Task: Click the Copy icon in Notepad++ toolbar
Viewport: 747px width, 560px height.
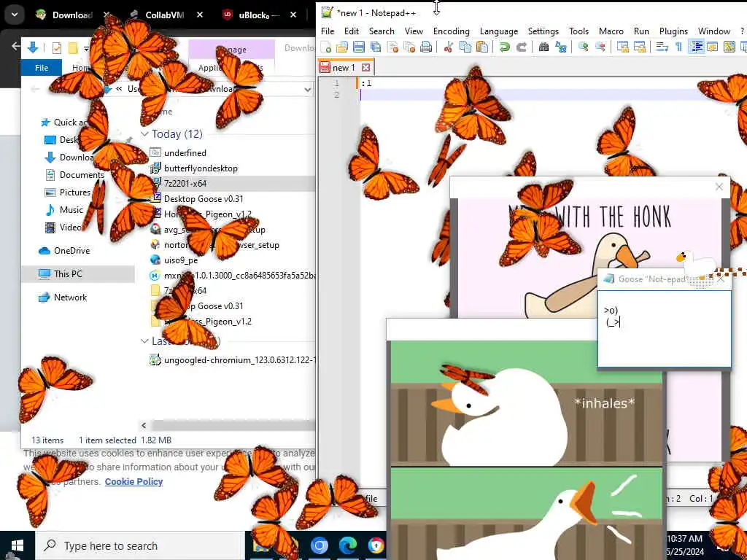Action: [x=465, y=47]
